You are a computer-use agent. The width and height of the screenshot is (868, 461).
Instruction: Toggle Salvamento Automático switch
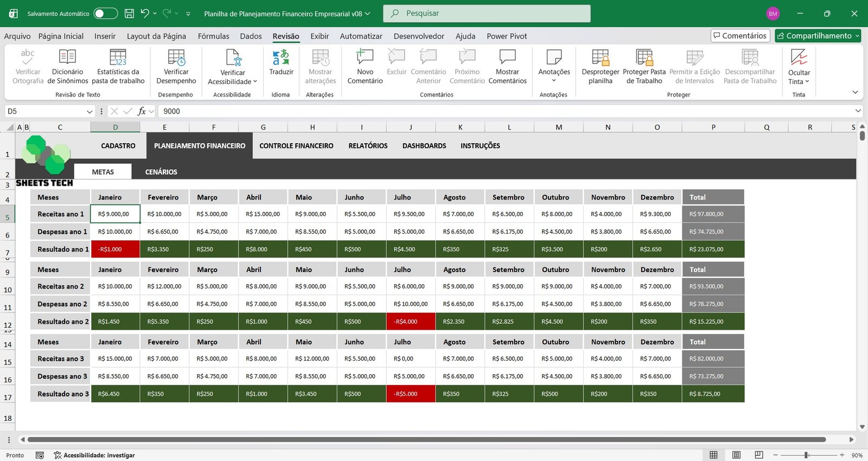coord(105,14)
